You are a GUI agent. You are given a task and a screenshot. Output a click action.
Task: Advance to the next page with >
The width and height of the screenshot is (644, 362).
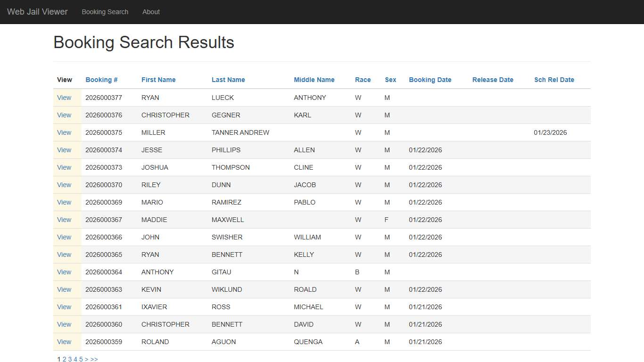pos(87,359)
